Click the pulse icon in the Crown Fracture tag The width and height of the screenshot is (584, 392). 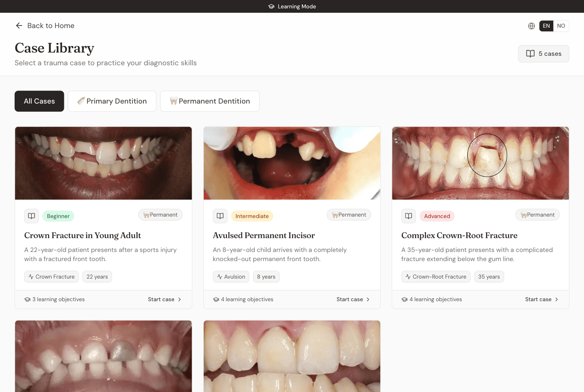(x=31, y=277)
